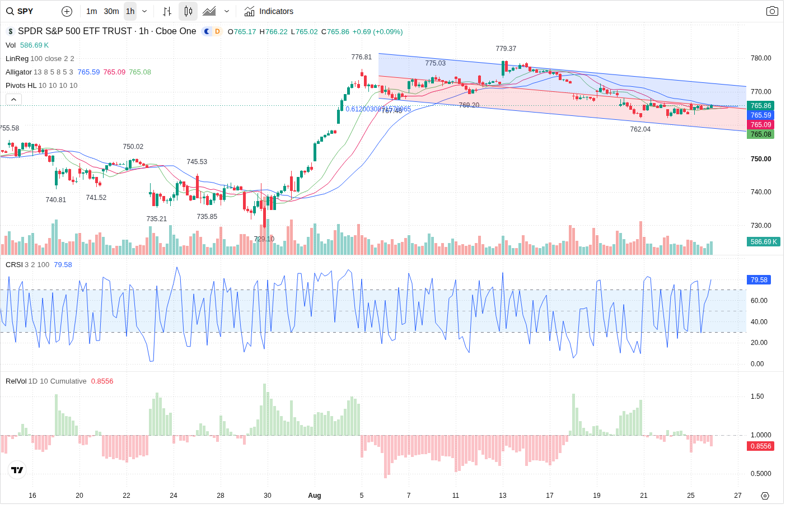Choose the area chart style icon

pyautogui.click(x=209, y=11)
